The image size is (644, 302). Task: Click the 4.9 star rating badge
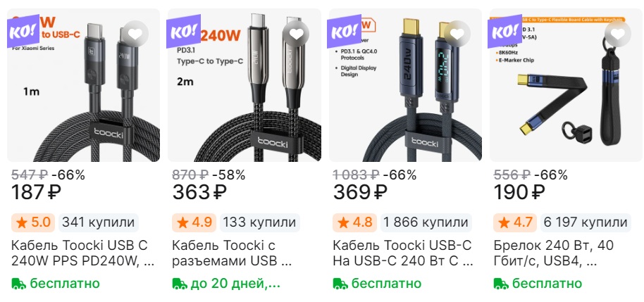point(194,222)
